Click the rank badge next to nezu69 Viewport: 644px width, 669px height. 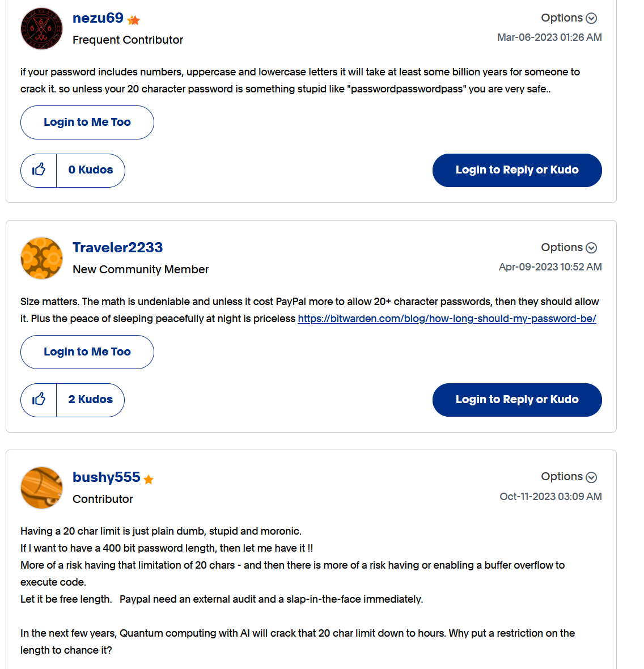(134, 20)
